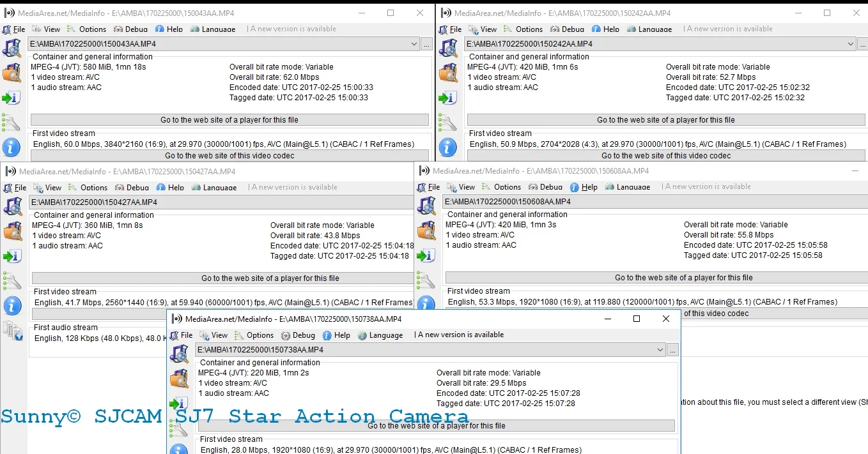Screen dimensions: 868x454
Task: Open the Options menu in 150427AA.MP4 window
Action: (88, 187)
